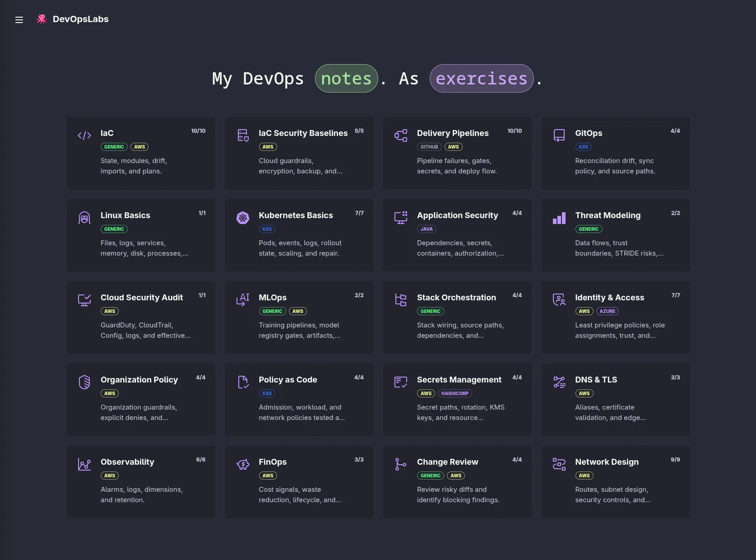Click the FinOps piggy bank icon
Image resolution: width=756 pixels, height=560 pixels.
coord(243,464)
